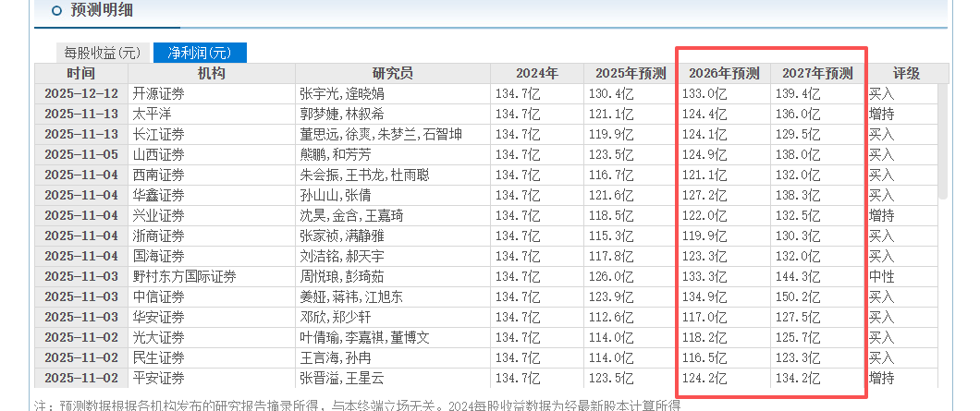Select 野村东方国际证券 row
The width and height of the screenshot is (980, 411).
click(184, 277)
